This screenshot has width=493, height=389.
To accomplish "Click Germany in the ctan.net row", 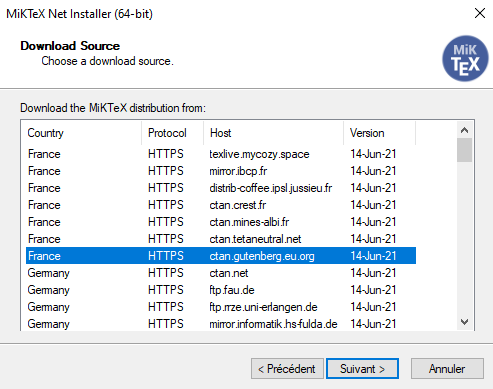I will pyautogui.click(x=48, y=273).
